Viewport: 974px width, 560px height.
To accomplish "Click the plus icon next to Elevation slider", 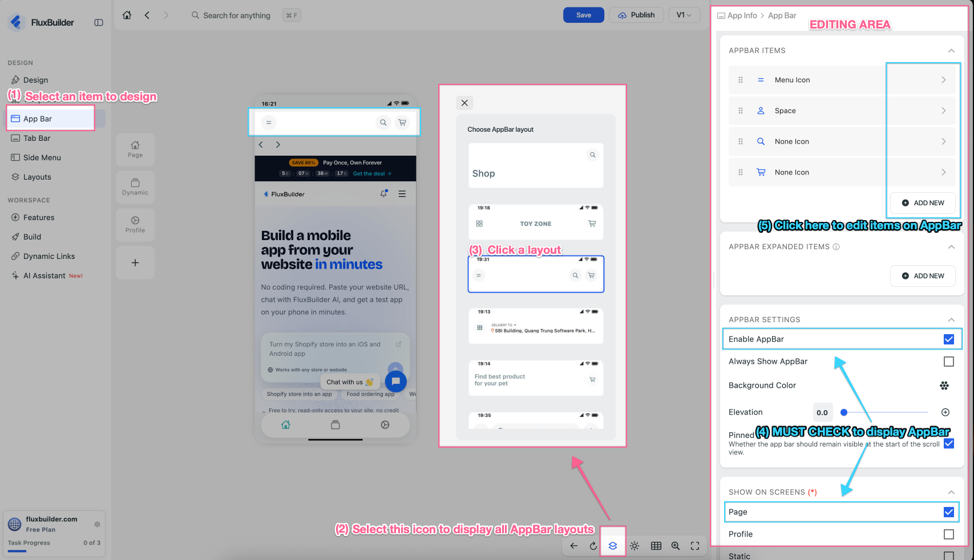I will pyautogui.click(x=945, y=412).
